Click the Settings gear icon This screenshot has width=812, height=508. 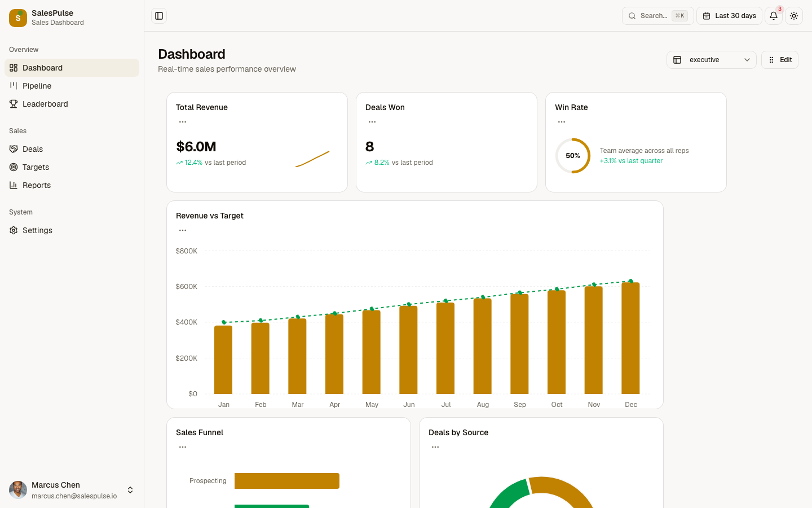coord(14,230)
